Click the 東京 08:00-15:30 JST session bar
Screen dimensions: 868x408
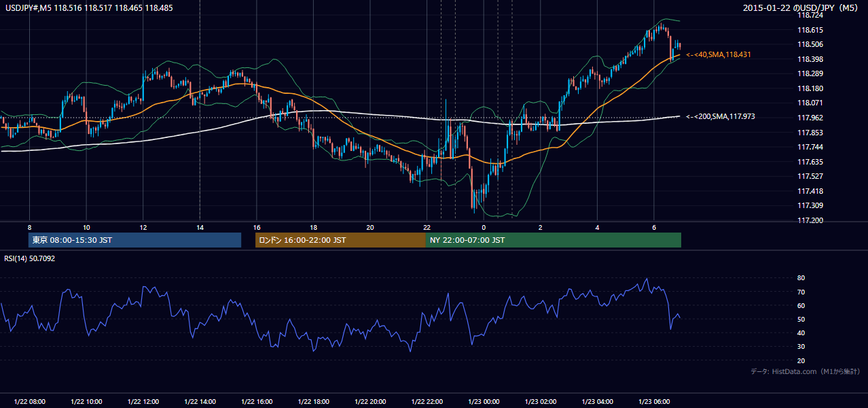pyautogui.click(x=135, y=240)
